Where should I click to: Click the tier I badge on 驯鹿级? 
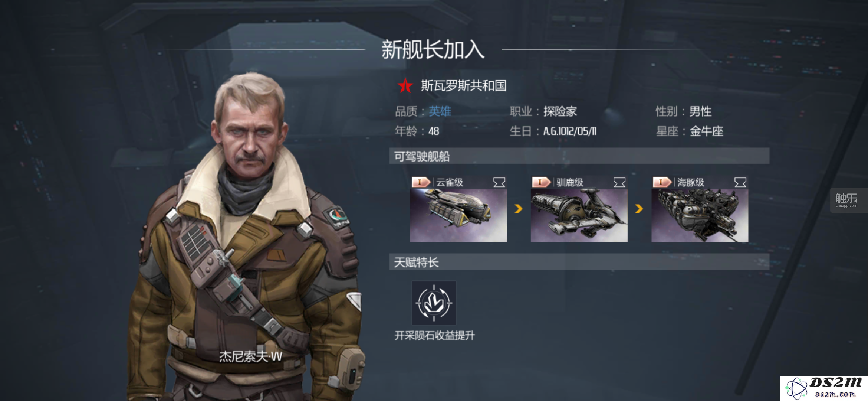click(541, 182)
